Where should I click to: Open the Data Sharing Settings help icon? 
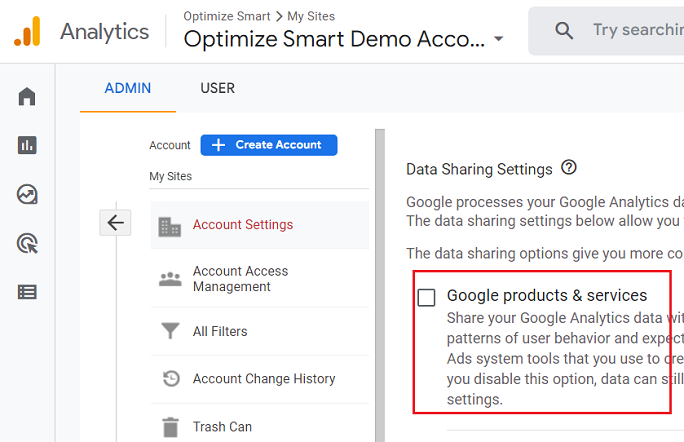click(x=569, y=167)
